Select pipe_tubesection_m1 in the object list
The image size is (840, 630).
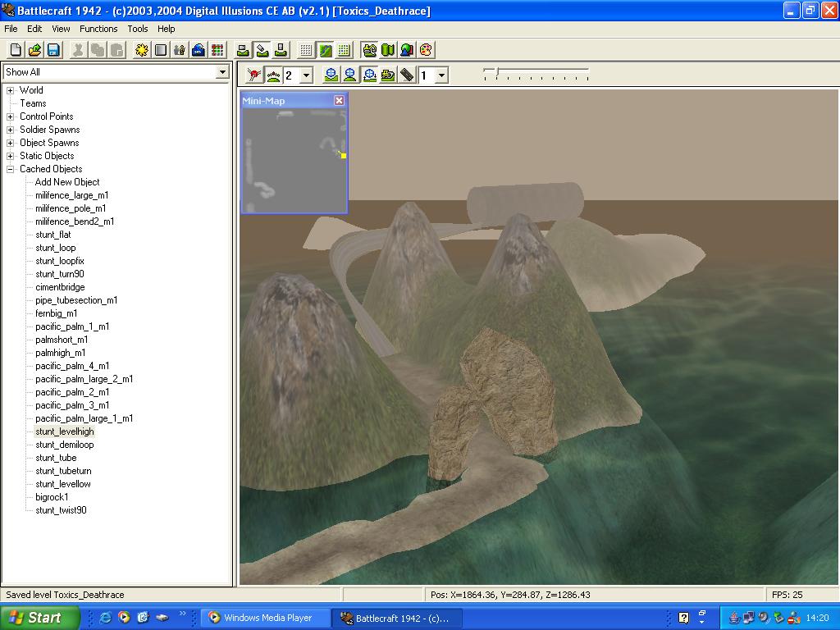click(x=76, y=300)
